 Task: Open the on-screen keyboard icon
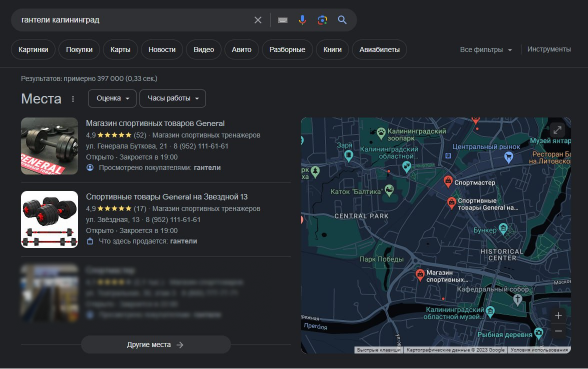click(282, 20)
